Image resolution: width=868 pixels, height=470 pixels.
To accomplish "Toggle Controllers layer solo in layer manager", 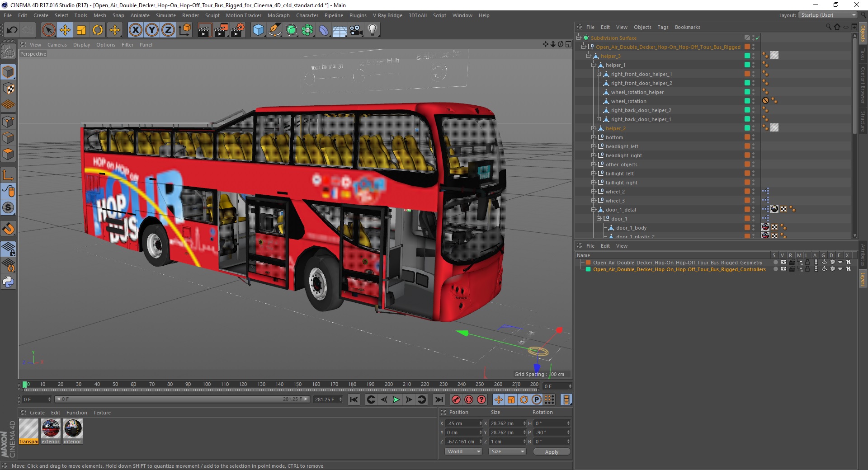I will (776, 269).
